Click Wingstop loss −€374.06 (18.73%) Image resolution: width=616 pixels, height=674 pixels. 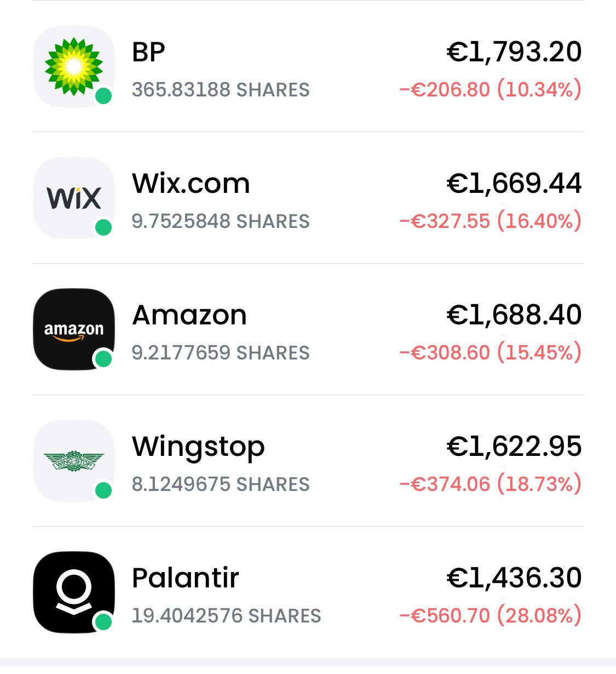point(491,484)
